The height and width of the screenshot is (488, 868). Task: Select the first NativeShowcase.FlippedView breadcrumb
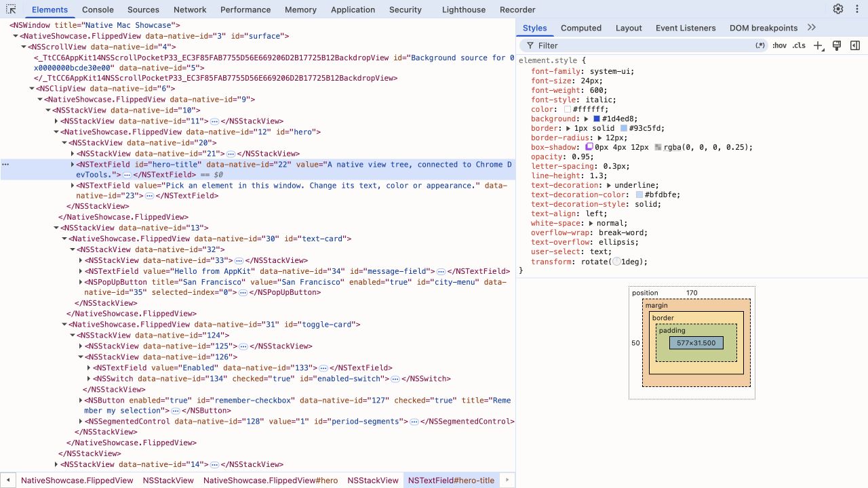[77, 481]
